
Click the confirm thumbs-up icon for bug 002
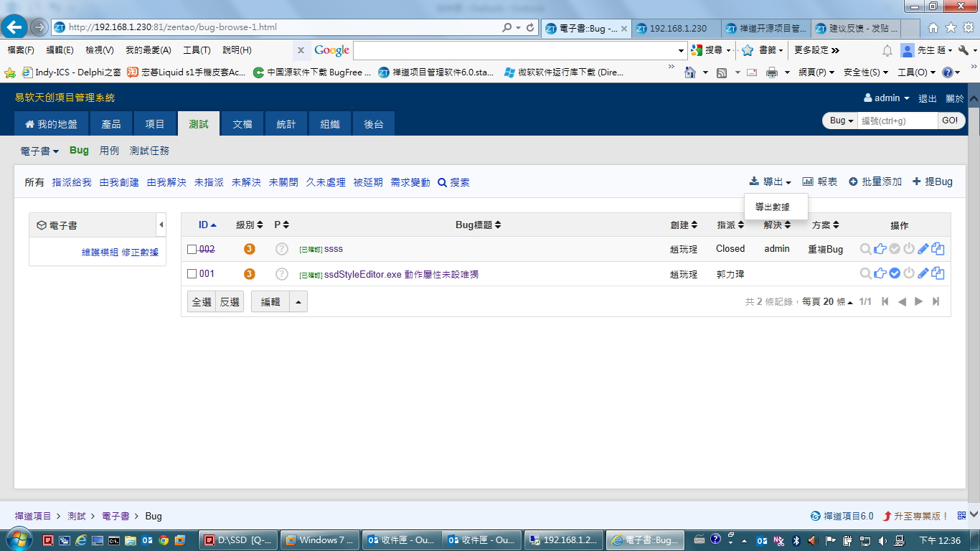880,249
